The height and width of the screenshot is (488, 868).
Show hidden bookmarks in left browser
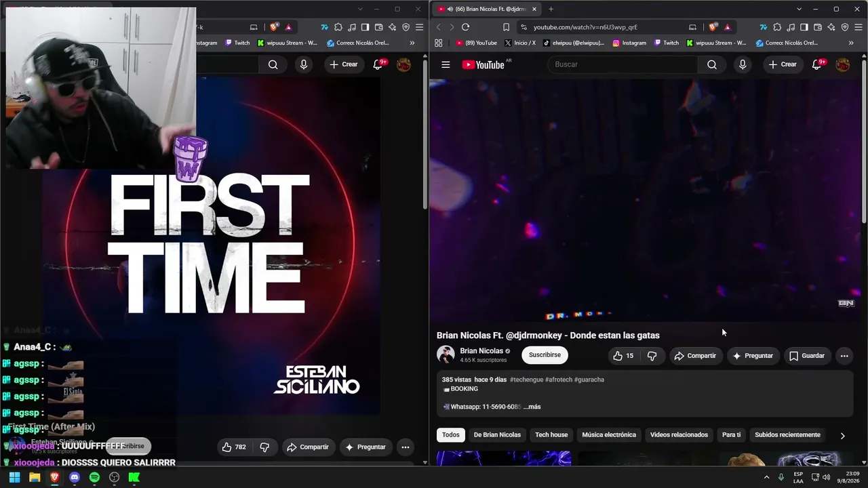coord(413,43)
